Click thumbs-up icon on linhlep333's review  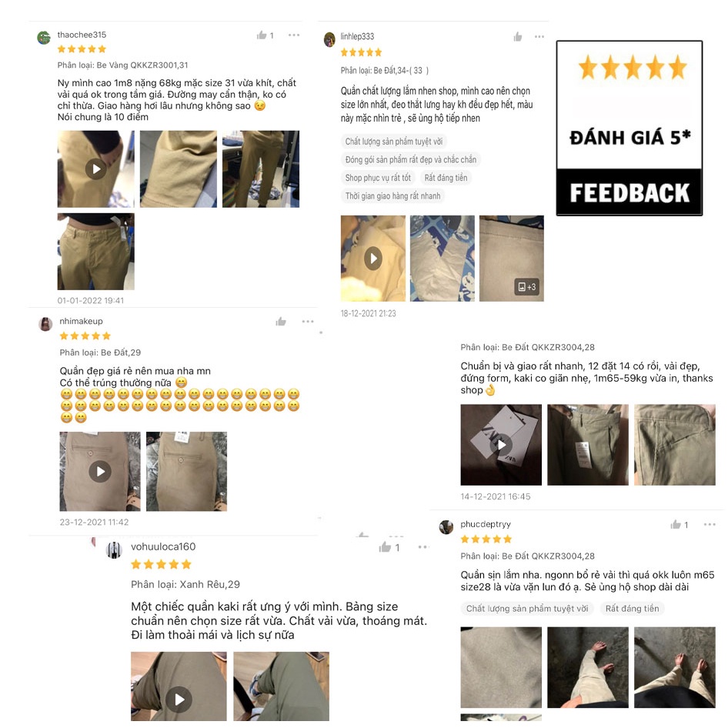pyautogui.click(x=518, y=37)
